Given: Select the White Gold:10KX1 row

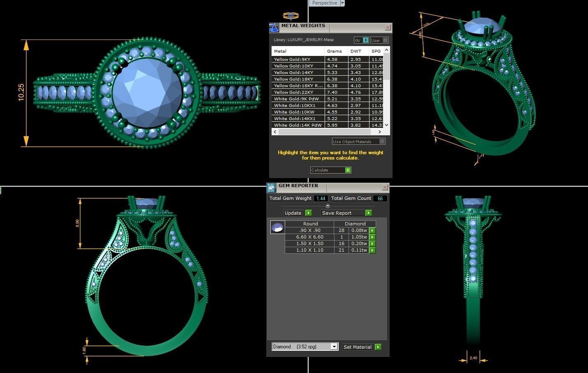Looking at the screenshot, I should [328, 105].
